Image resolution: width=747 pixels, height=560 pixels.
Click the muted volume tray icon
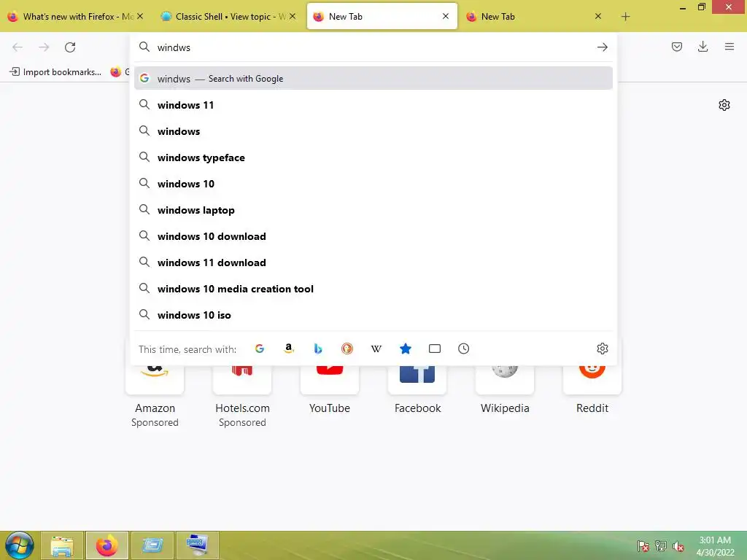678,546
